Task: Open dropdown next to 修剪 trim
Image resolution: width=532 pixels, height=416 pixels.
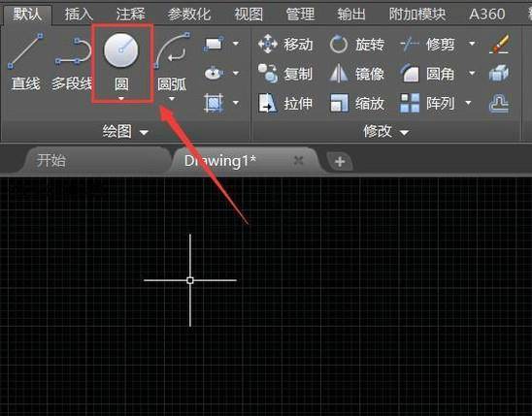Action: (x=472, y=44)
